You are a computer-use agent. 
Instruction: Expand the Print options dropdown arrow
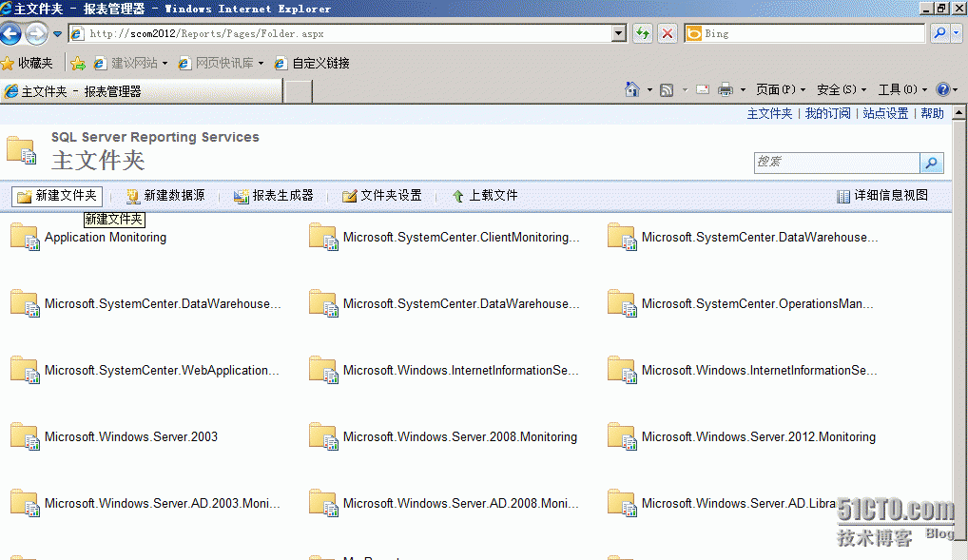click(x=743, y=90)
